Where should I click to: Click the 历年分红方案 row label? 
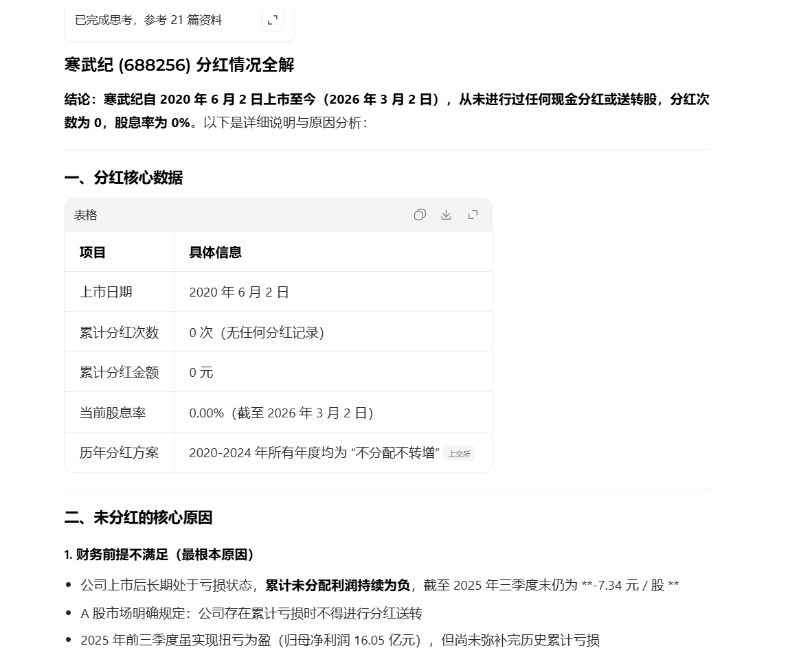[x=119, y=452]
